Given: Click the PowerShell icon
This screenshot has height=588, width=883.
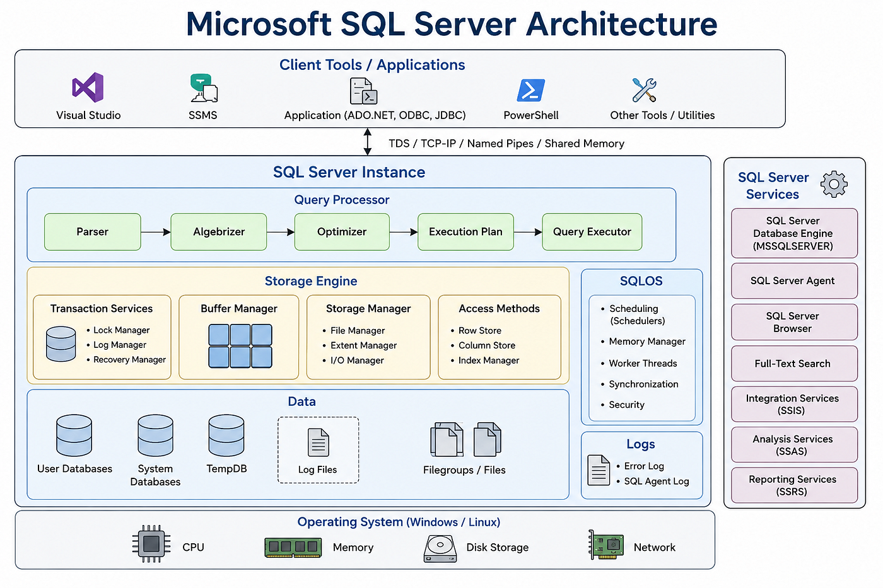Looking at the screenshot, I should 530,90.
